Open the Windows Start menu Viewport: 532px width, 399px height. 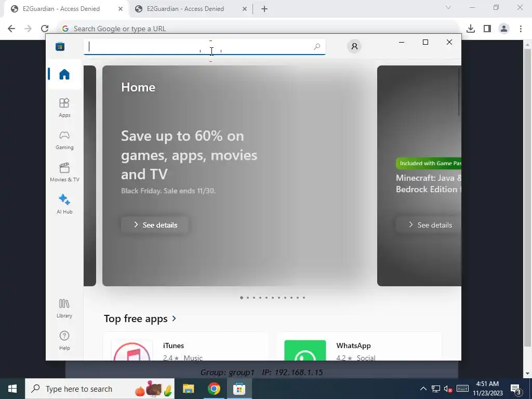click(x=12, y=389)
